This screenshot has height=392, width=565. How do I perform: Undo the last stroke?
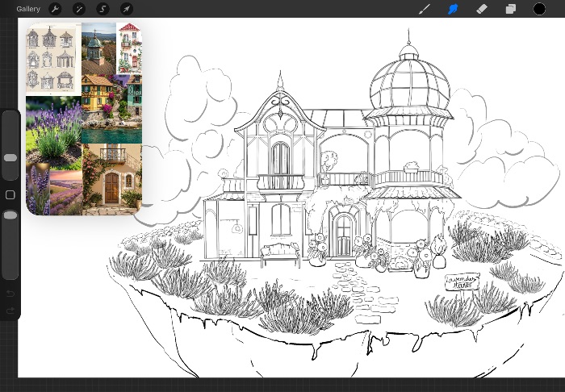pos(10,294)
